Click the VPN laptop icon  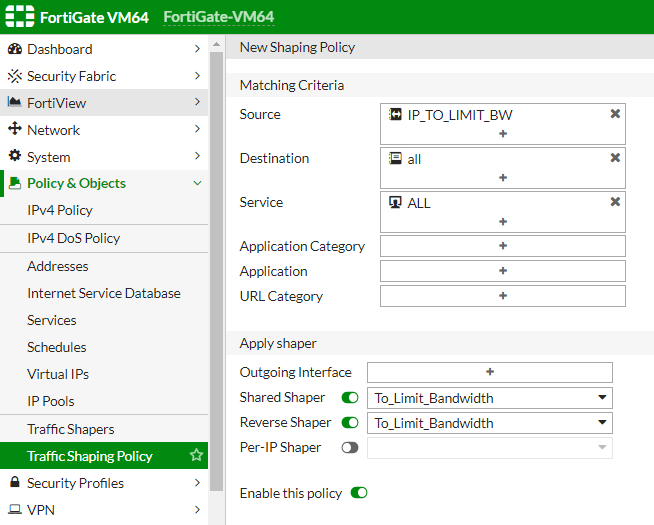[x=15, y=509]
